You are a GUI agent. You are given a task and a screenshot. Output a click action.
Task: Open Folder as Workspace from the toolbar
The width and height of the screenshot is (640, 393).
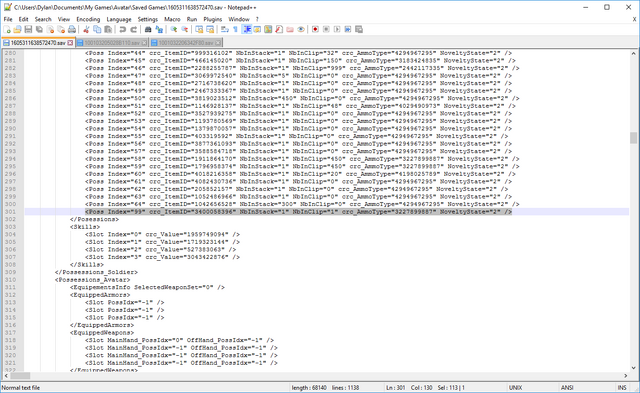290,29
